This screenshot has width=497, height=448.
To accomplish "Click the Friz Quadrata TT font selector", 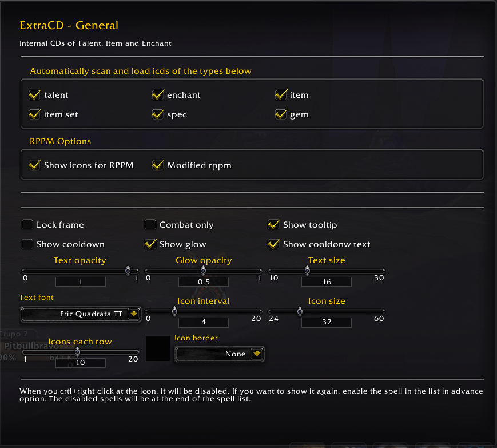I will [81, 314].
